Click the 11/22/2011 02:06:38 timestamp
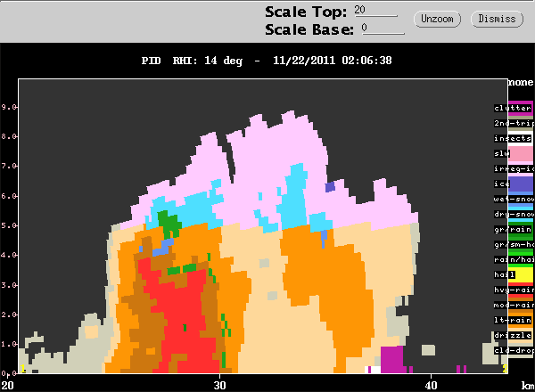 pyautogui.click(x=333, y=61)
